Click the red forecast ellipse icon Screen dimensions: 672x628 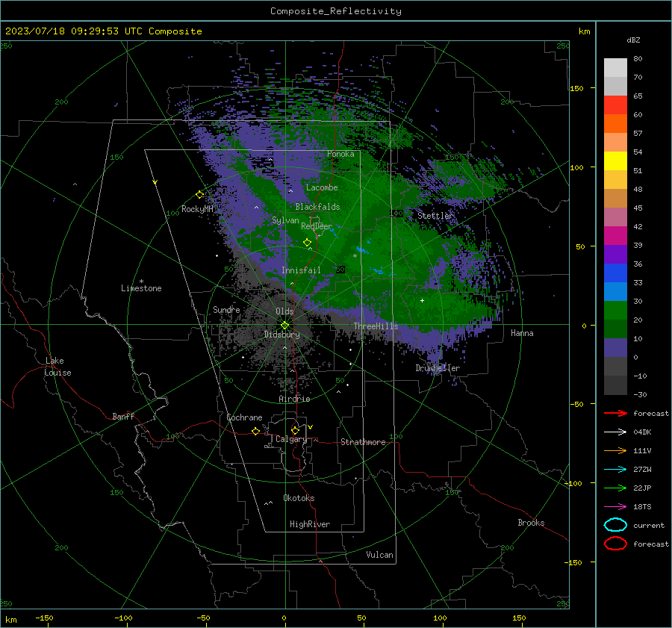pos(615,544)
